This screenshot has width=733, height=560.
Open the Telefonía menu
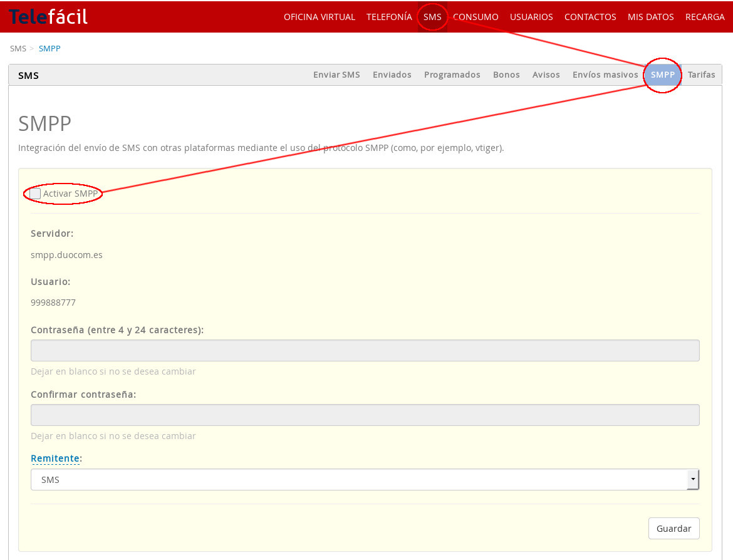pyautogui.click(x=389, y=17)
